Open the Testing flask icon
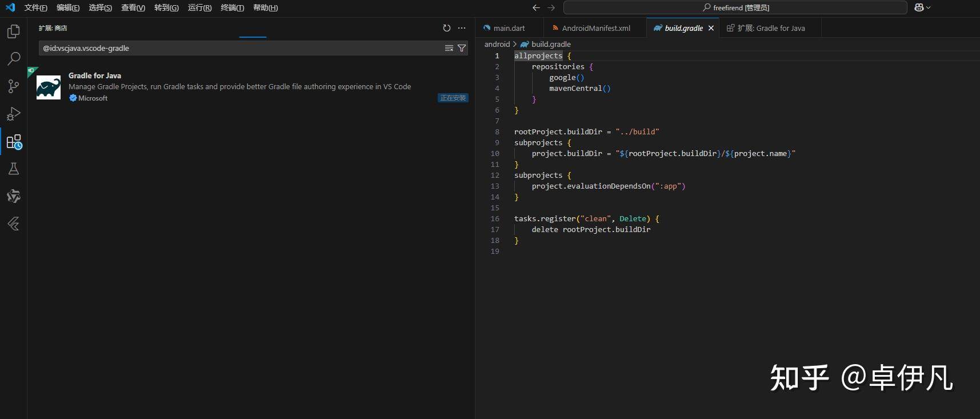 (13, 169)
